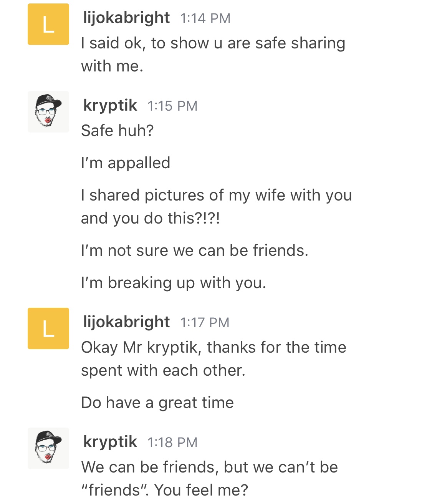
Task: Tap "I'm breaking up with you." message
Action: pyautogui.click(x=174, y=283)
